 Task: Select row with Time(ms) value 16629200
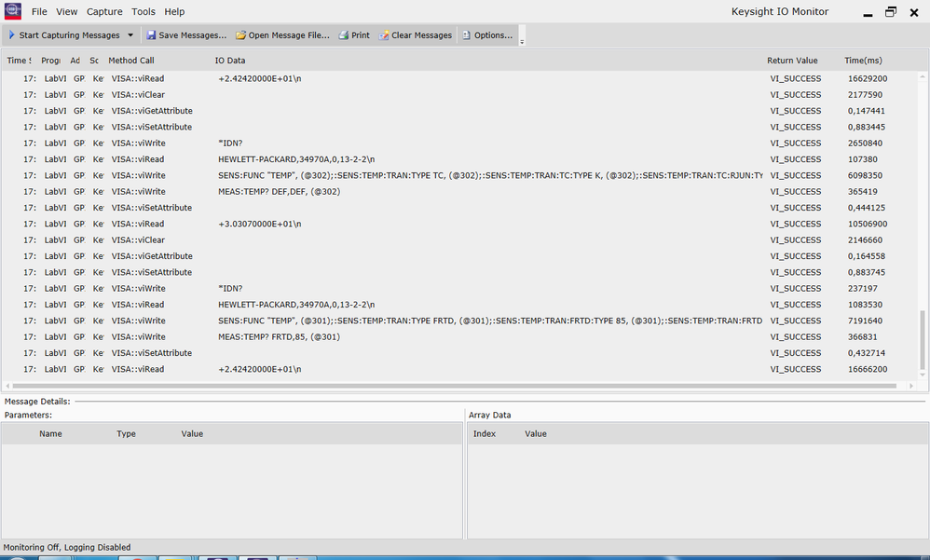[460, 79]
